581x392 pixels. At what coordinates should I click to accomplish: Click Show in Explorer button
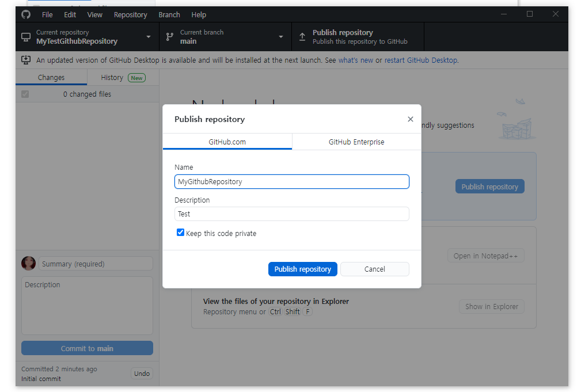pos(492,306)
